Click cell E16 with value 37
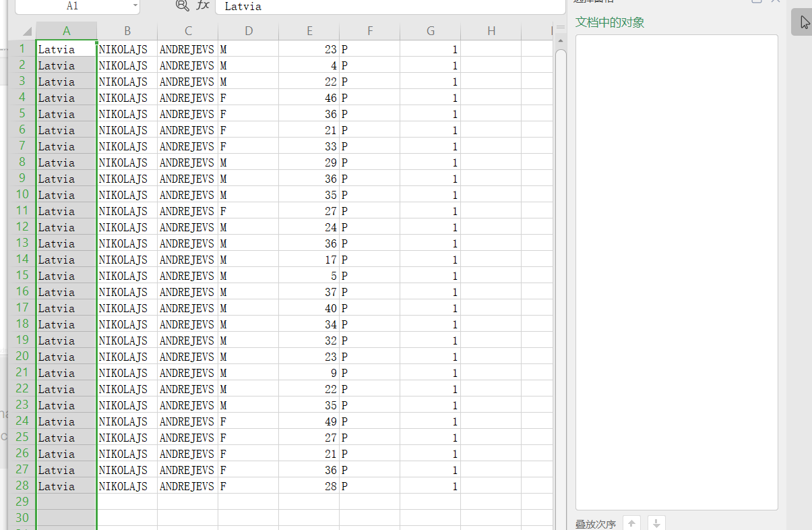The image size is (812, 530). pos(309,292)
